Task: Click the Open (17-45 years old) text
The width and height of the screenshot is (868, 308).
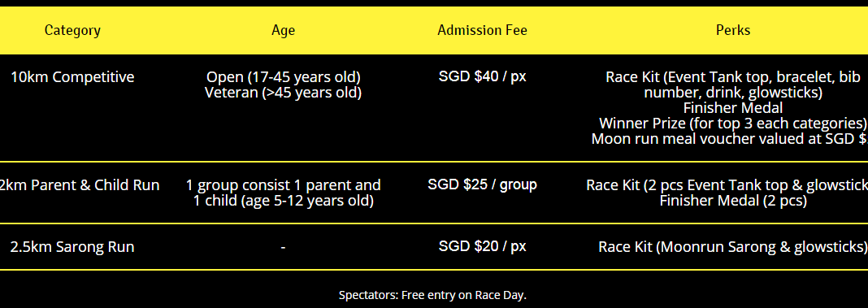Action: pos(284,77)
